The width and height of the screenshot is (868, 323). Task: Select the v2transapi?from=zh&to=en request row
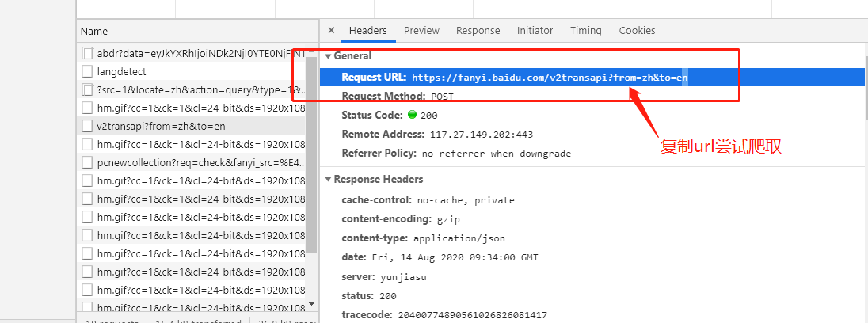191,126
